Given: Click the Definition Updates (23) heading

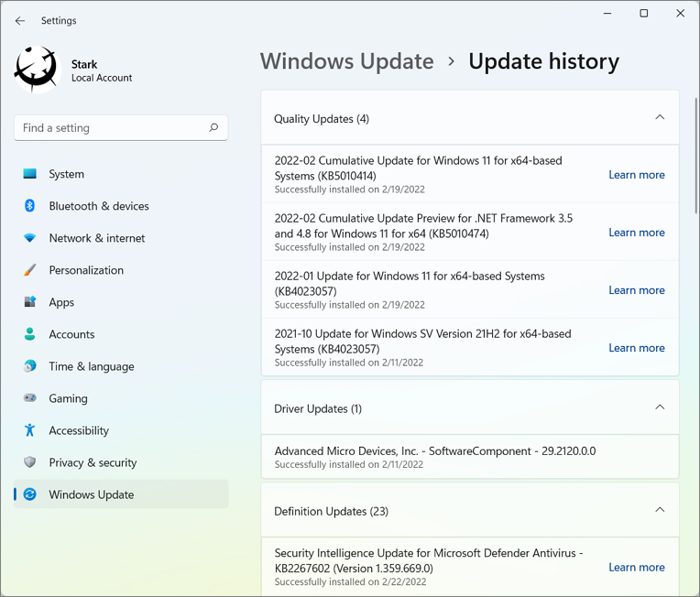Looking at the screenshot, I should (x=332, y=511).
